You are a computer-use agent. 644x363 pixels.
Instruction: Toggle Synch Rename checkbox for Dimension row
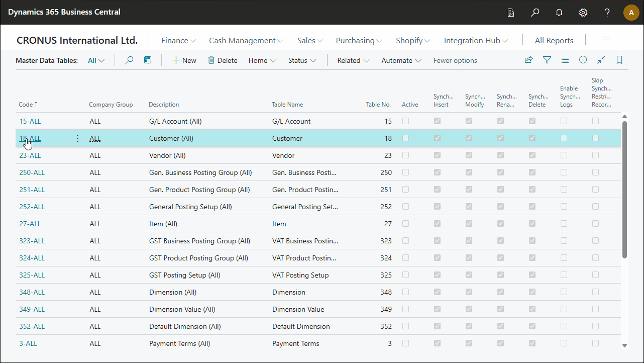coord(500,292)
